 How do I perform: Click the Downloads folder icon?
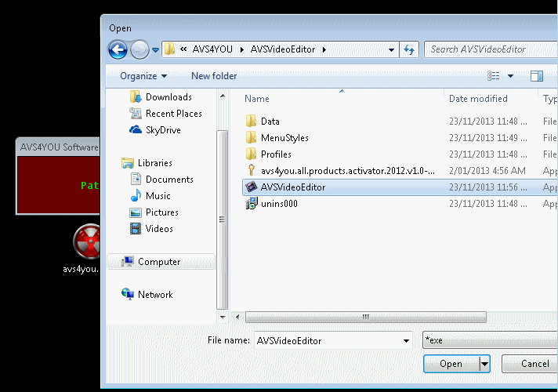pyautogui.click(x=136, y=97)
